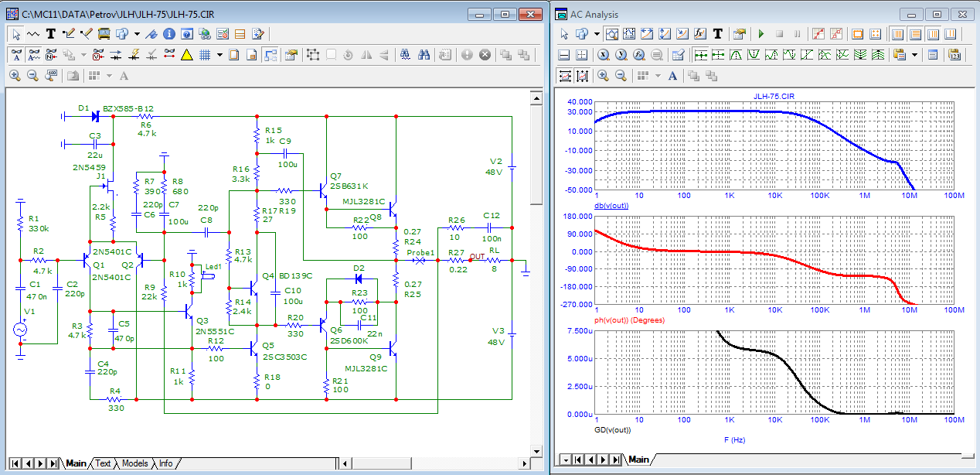The width and height of the screenshot is (980, 475).
Task: Toggle horizontal cursor mode in AC Analysis toolbar
Action: click(x=563, y=55)
